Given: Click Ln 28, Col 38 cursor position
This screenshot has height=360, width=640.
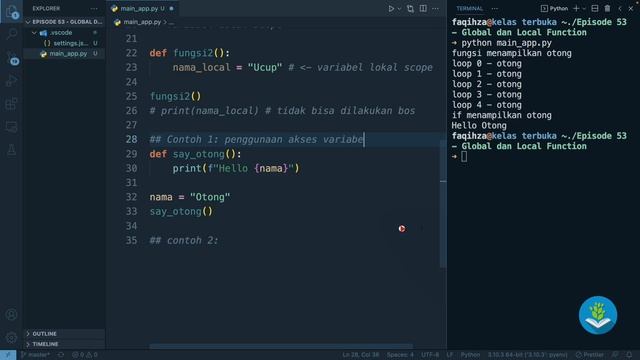Looking at the screenshot, I should (361, 355).
